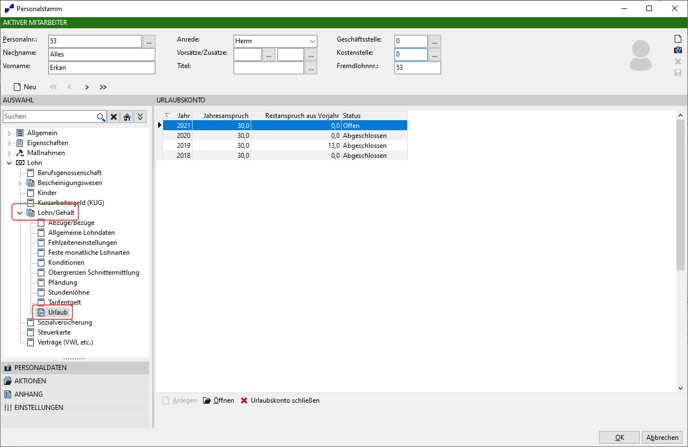
Task: Go to next record with > arrow
Action: 87,87
